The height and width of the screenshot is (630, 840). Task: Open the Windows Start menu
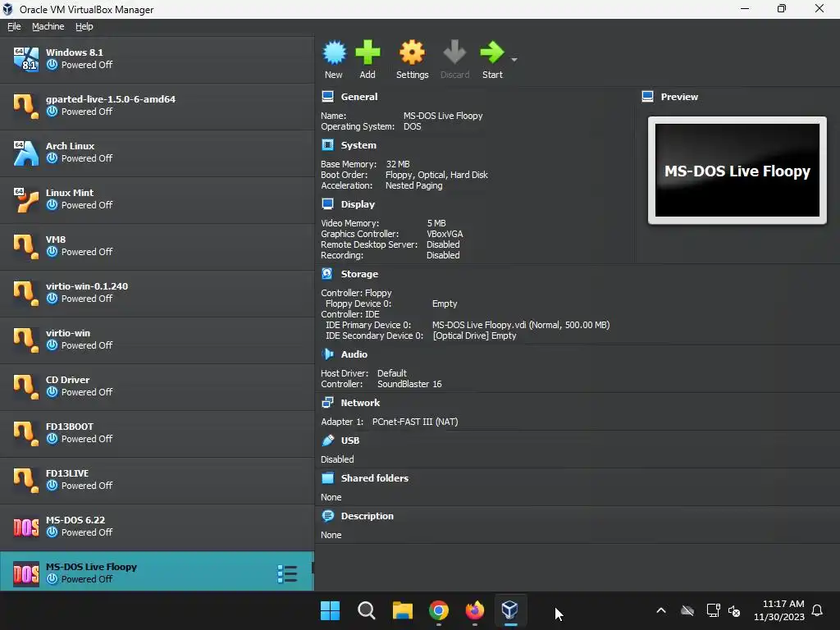click(330, 610)
